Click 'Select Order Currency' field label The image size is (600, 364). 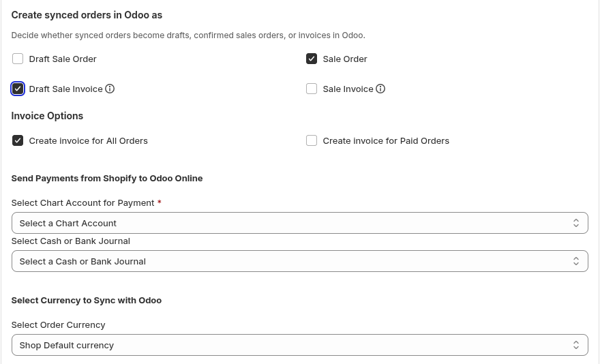[58, 324]
